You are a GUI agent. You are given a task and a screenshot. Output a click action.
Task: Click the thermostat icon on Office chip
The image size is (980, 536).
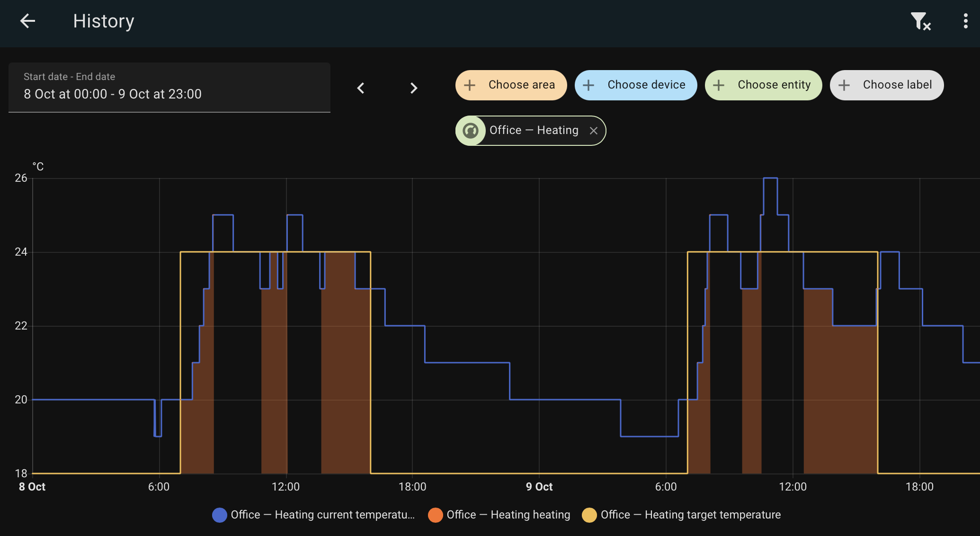[x=470, y=131]
